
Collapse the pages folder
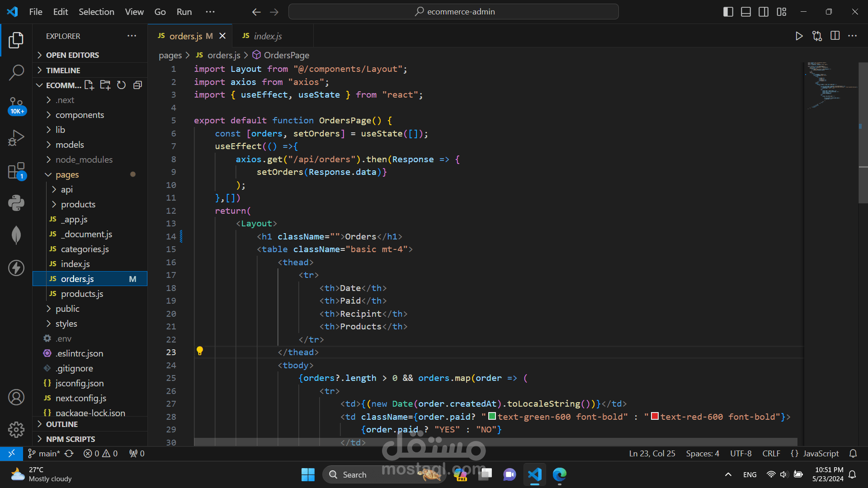67,174
